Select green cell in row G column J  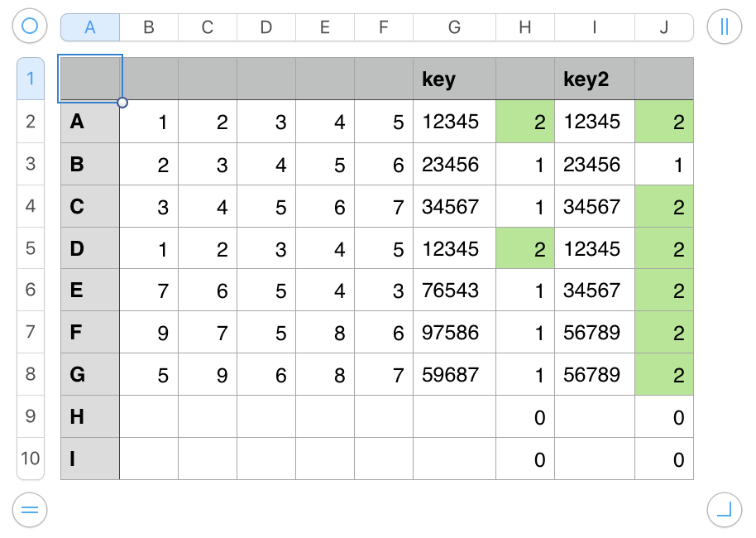click(663, 375)
